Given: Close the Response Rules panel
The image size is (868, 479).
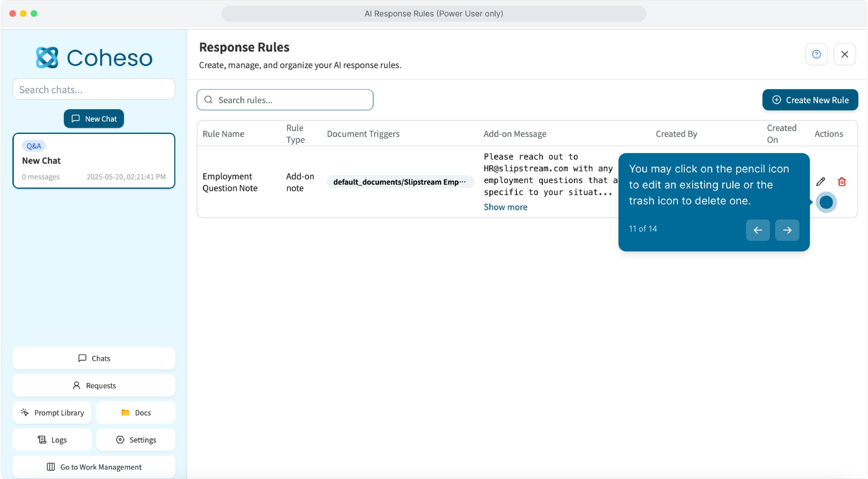Looking at the screenshot, I should tap(844, 54).
